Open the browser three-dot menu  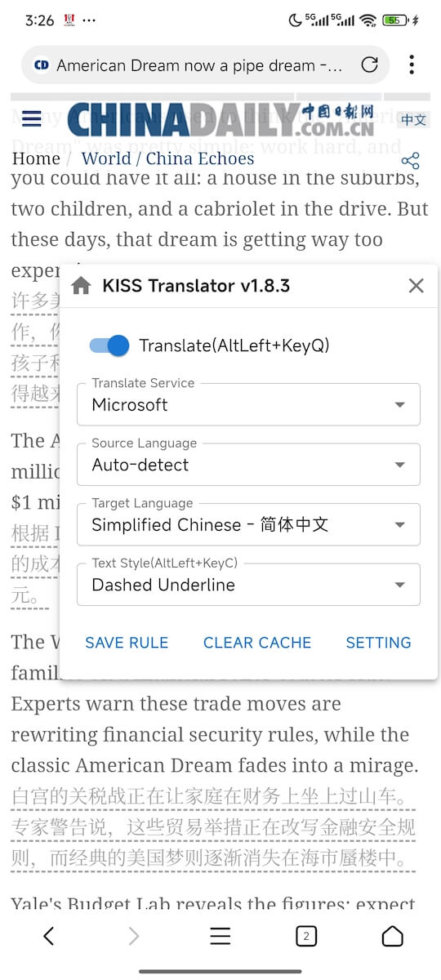pyautogui.click(x=412, y=65)
